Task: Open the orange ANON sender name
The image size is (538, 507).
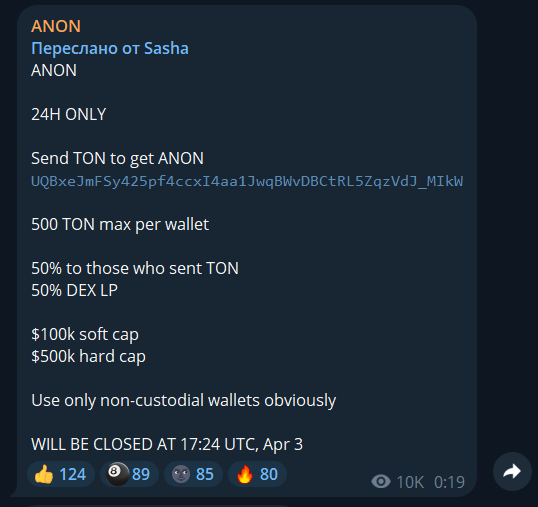Action: click(56, 26)
